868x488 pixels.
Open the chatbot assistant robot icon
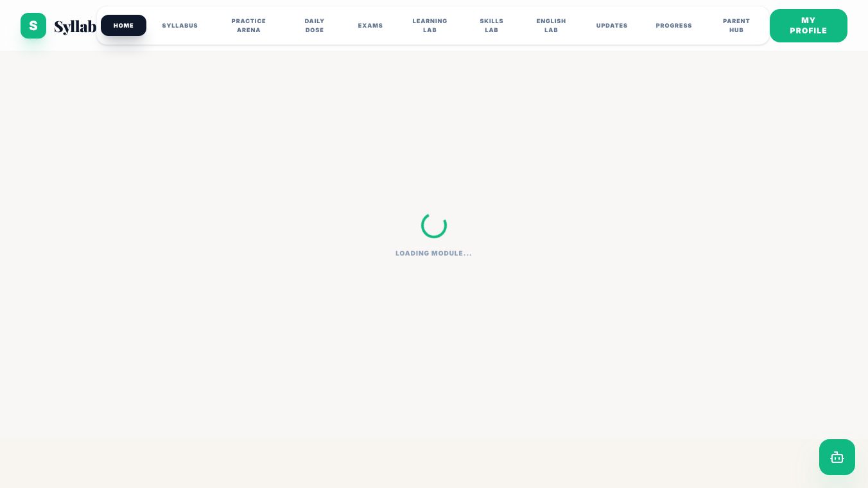(x=837, y=457)
